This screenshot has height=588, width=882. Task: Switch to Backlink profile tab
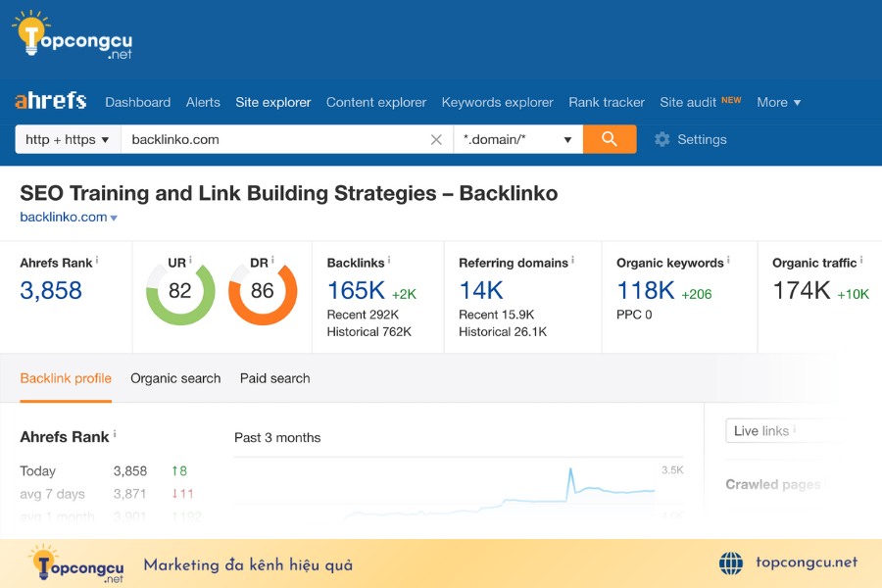66,378
